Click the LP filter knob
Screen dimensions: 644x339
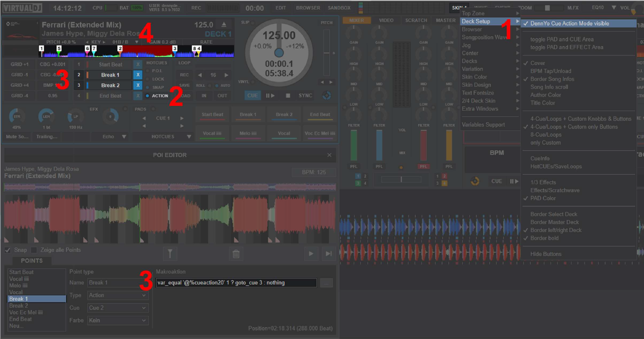75,116
